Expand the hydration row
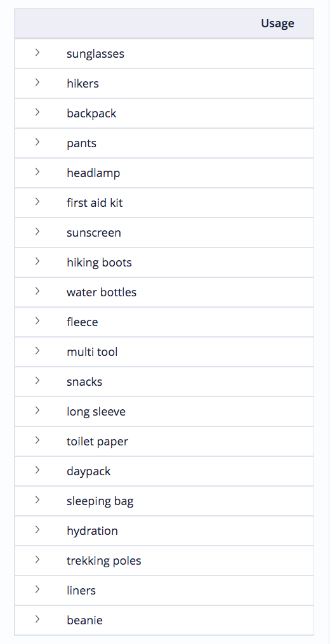Viewport: 330px width, 644px height. click(x=37, y=529)
